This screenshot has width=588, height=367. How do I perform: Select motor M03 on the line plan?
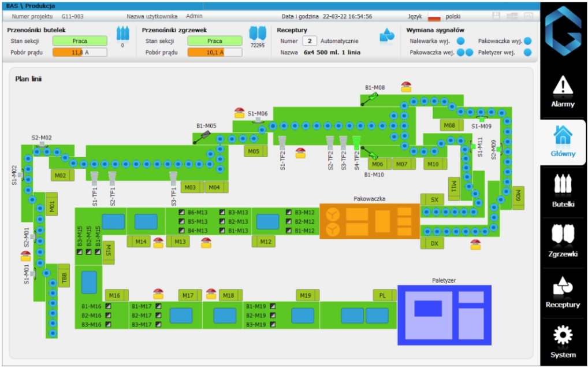192,187
